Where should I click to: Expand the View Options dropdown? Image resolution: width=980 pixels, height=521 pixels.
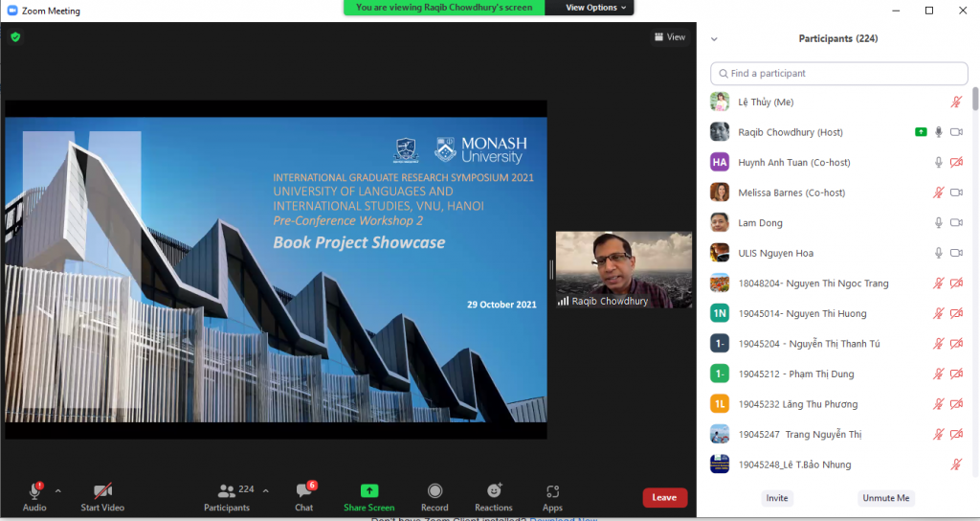point(596,8)
